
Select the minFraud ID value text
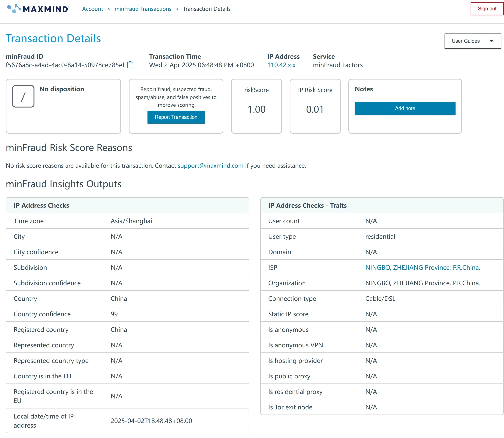pos(65,65)
